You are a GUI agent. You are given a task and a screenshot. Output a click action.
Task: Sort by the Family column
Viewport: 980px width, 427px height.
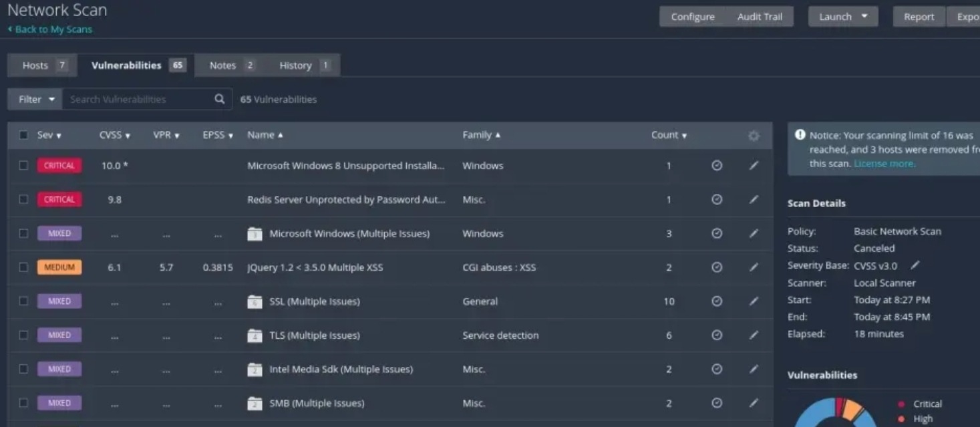[481, 135]
